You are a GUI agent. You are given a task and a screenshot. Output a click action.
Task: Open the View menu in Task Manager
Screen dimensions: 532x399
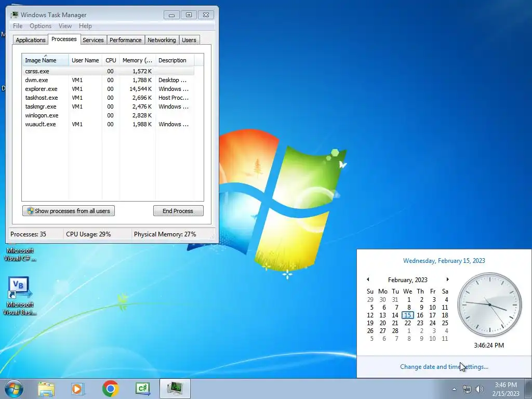pyautogui.click(x=65, y=26)
